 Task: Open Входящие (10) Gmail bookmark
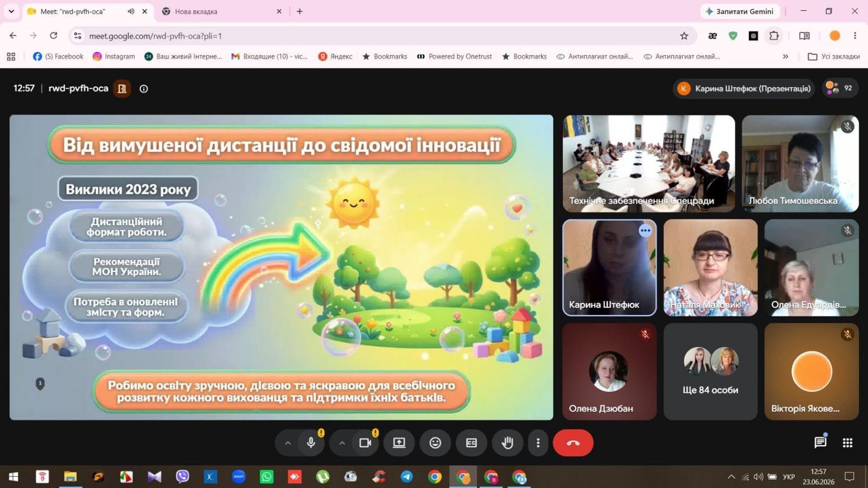point(270,56)
